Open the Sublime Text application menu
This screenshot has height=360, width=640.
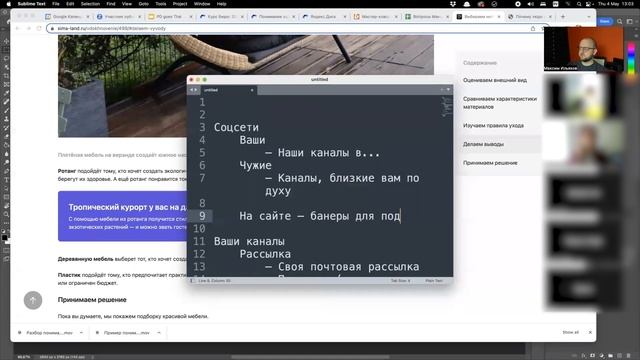click(31, 4)
